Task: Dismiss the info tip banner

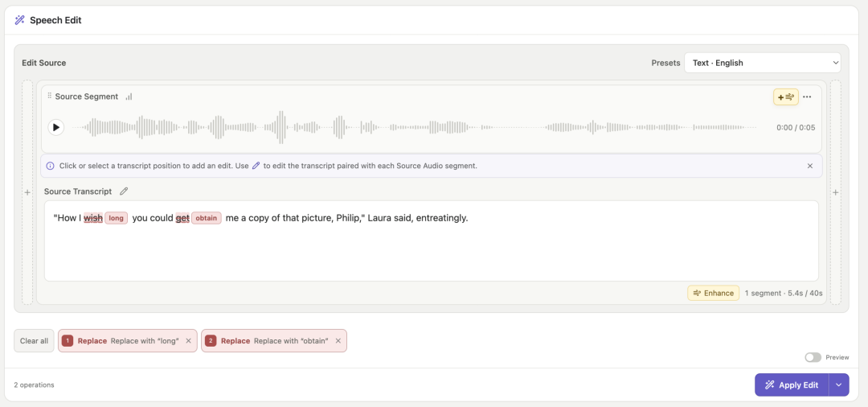Action: coord(810,166)
